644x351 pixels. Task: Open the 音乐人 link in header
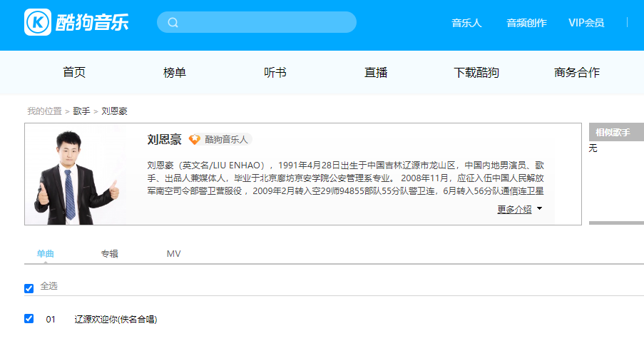coord(466,23)
